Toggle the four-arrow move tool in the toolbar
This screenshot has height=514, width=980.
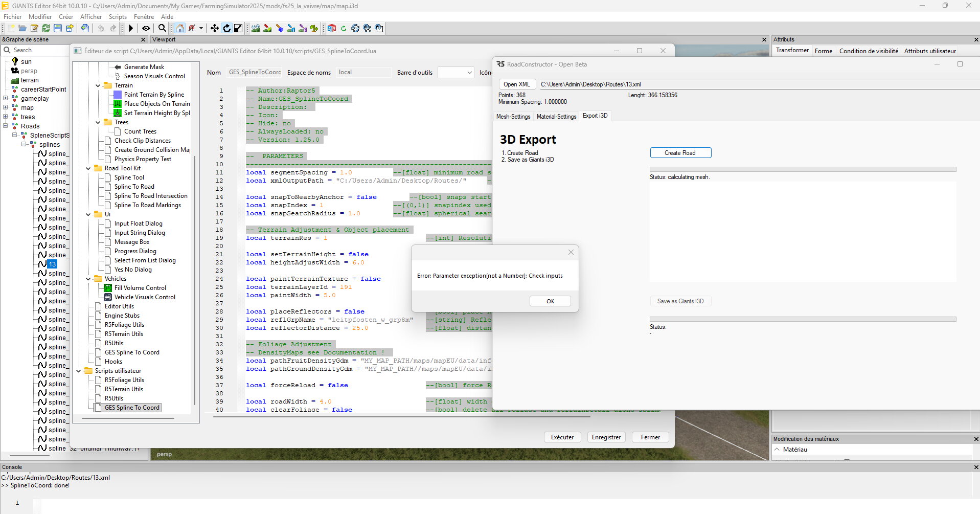[x=215, y=28]
